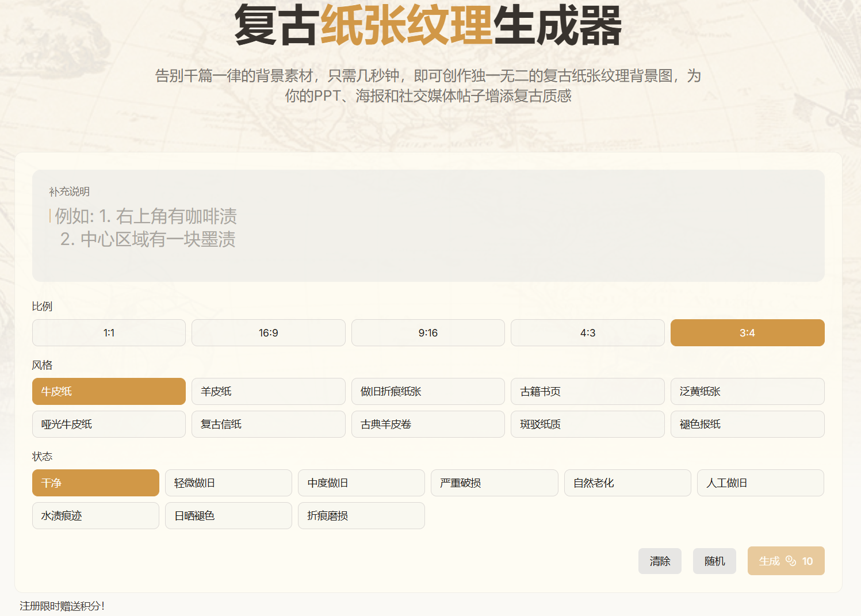Image resolution: width=861 pixels, height=616 pixels.
Task: Select the 1:1 aspect ratio
Action: coord(109,333)
